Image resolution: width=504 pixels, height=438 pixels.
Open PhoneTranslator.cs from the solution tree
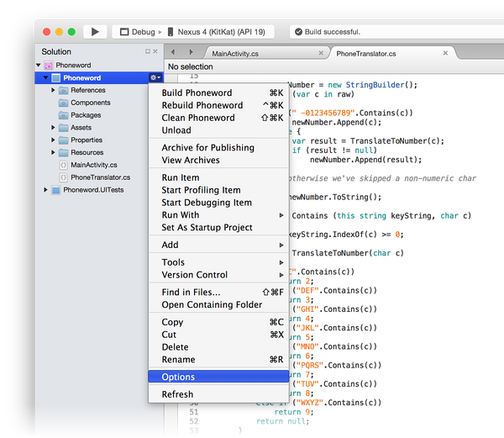point(100,177)
